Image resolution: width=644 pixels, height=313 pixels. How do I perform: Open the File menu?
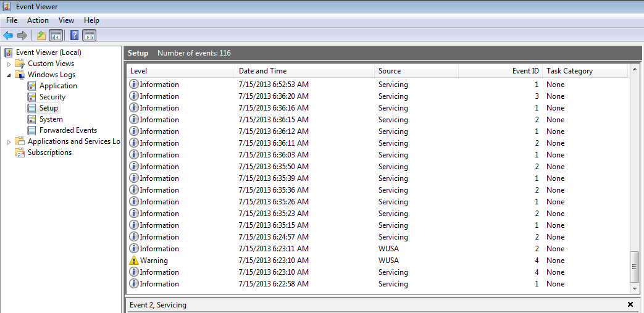12,20
